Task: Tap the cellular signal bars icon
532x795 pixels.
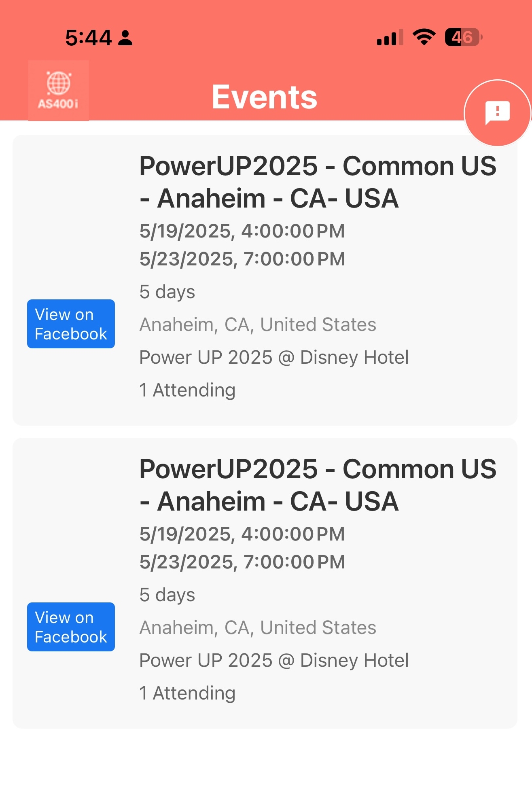Action: coord(390,37)
